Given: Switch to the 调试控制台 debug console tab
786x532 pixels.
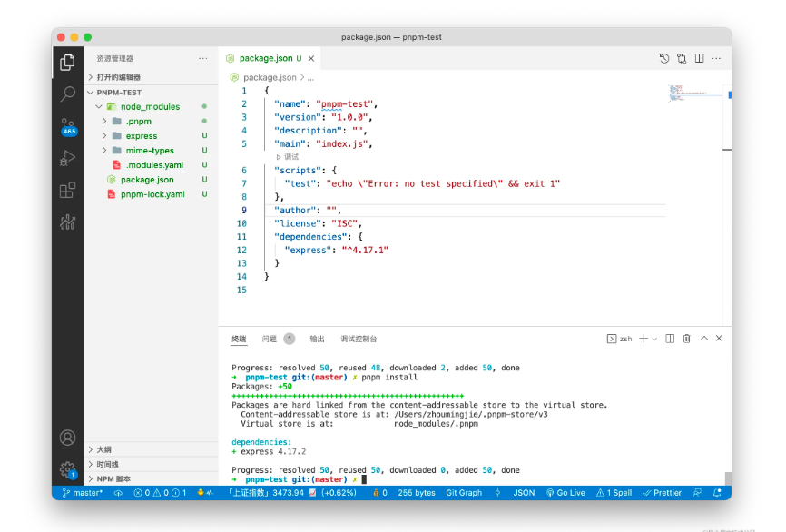Looking at the screenshot, I should tap(359, 339).
